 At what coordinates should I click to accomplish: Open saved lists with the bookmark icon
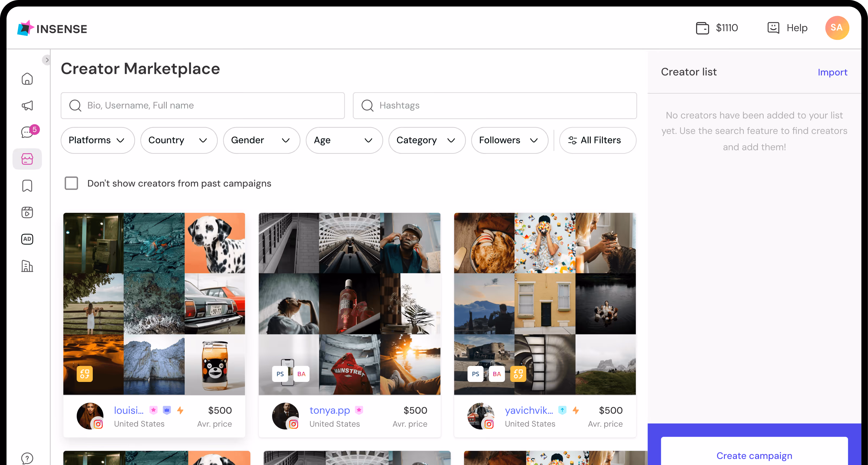[x=27, y=185]
